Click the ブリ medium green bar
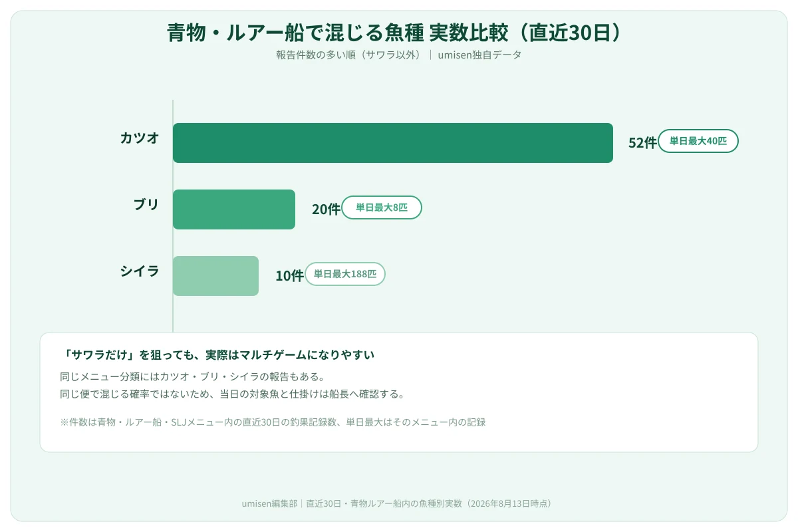Image resolution: width=798 pixels, height=532 pixels. click(234, 209)
